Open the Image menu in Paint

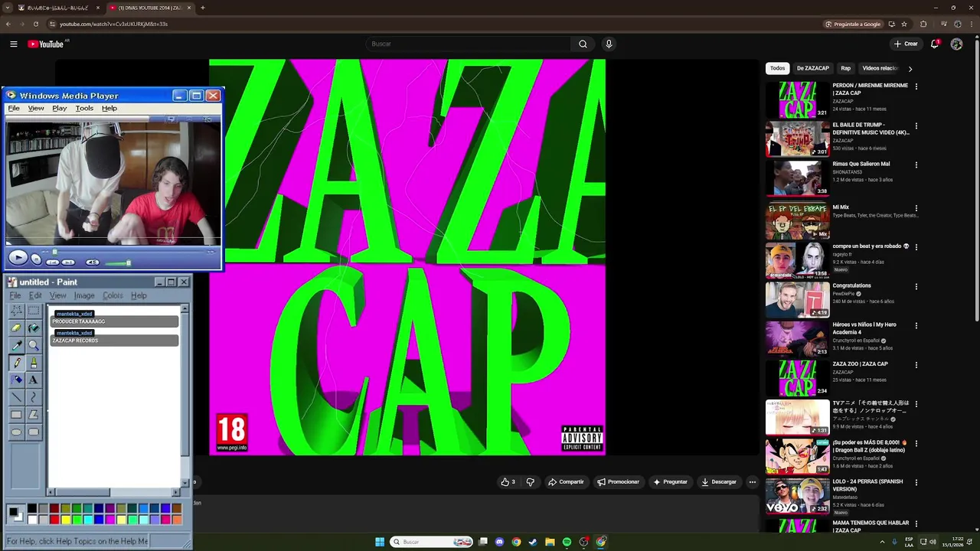(84, 295)
